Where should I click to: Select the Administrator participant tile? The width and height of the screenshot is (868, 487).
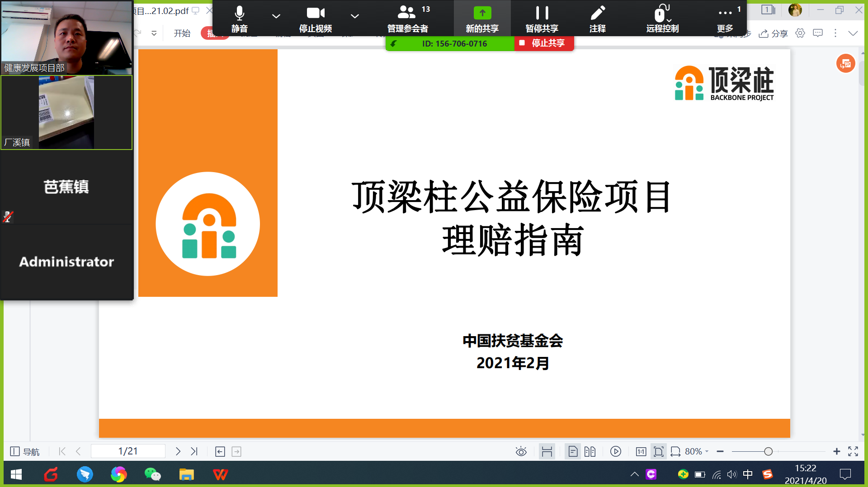coord(66,262)
